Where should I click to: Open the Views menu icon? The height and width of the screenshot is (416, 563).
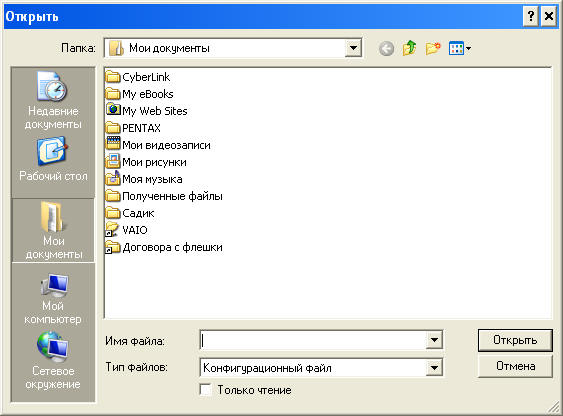(460, 48)
